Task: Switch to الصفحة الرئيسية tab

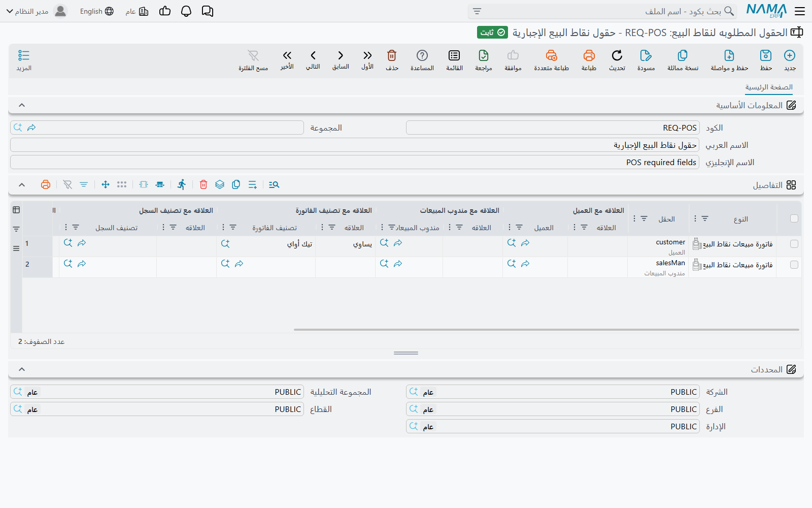Action: 769,87
